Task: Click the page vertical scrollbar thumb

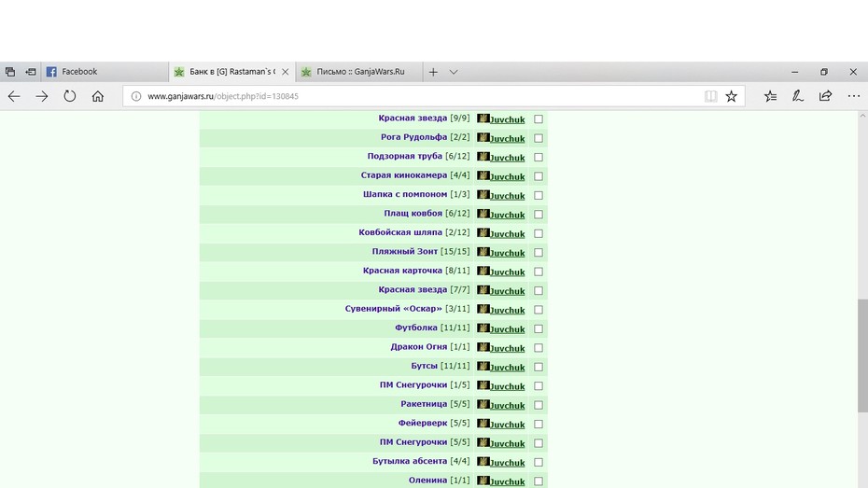Action: [x=862, y=356]
